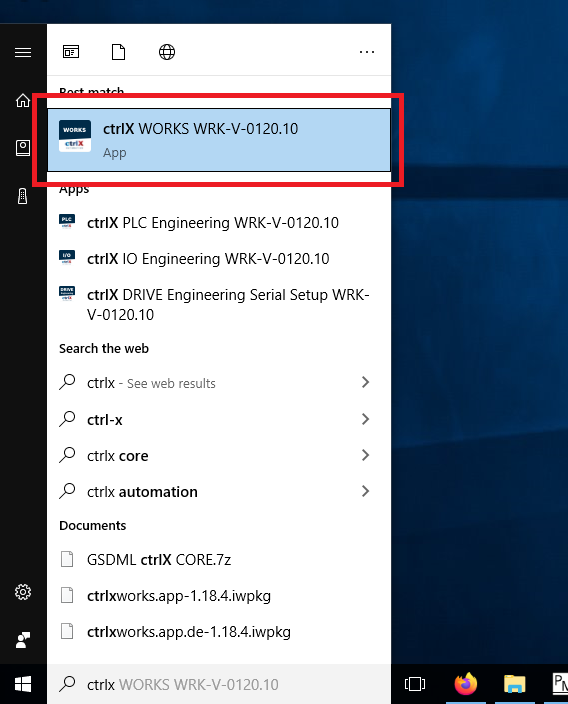Screen dimensions: 568x704
Task: Expand the 'ctrlx automation' suggestion arrow
Action: point(365,491)
